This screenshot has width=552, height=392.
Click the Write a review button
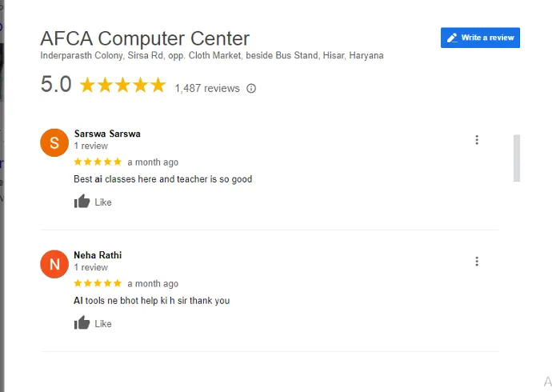click(x=480, y=38)
